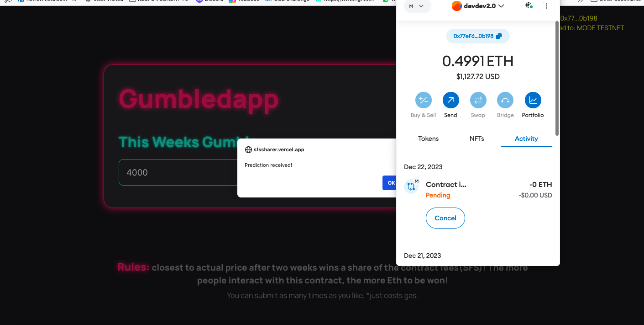Cancel the pending transaction

click(x=445, y=218)
